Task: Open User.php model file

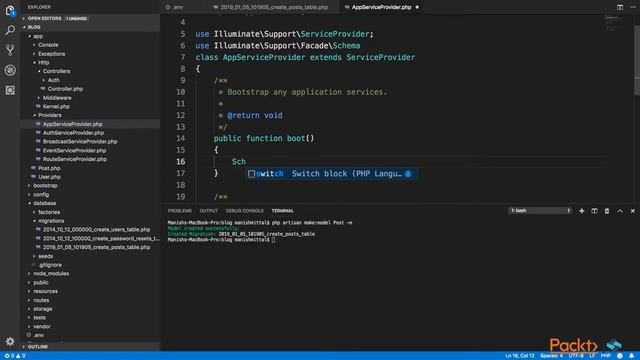Action: point(49,177)
